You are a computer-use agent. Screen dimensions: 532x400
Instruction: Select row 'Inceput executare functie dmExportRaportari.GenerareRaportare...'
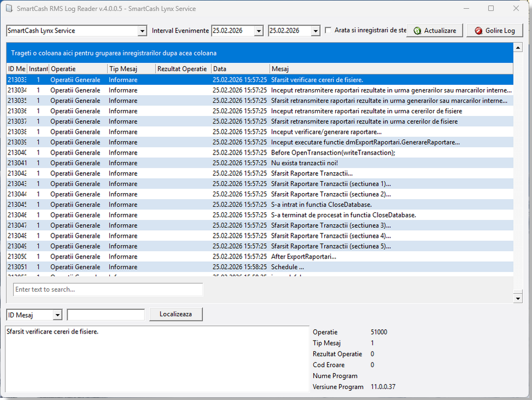(259, 143)
